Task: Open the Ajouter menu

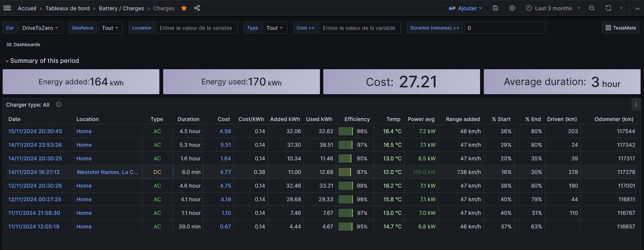Action: tap(465, 8)
